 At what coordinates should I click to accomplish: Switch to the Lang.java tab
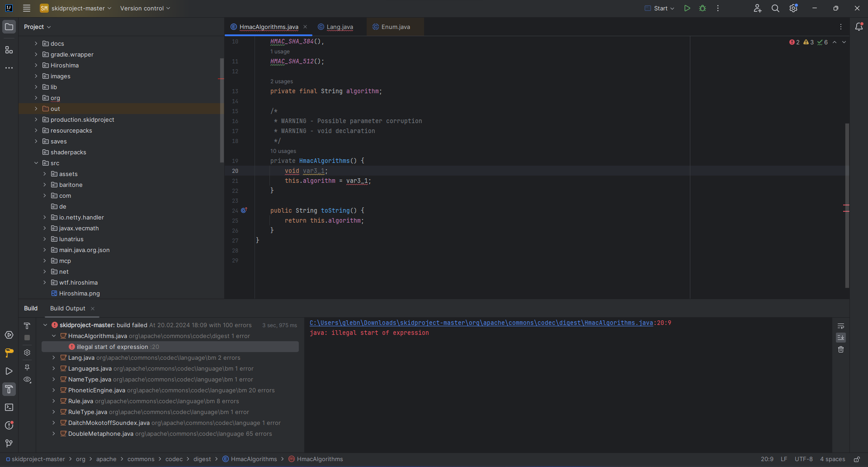pyautogui.click(x=340, y=27)
